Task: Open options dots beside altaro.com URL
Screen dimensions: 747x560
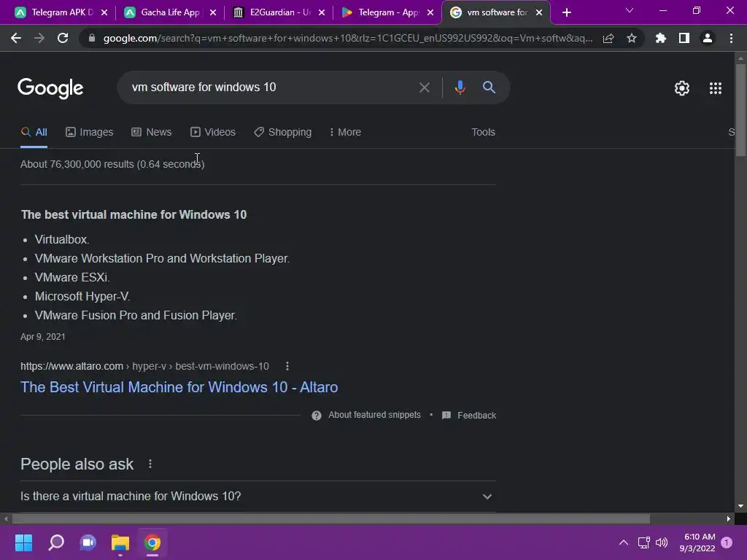Action: 287,366
